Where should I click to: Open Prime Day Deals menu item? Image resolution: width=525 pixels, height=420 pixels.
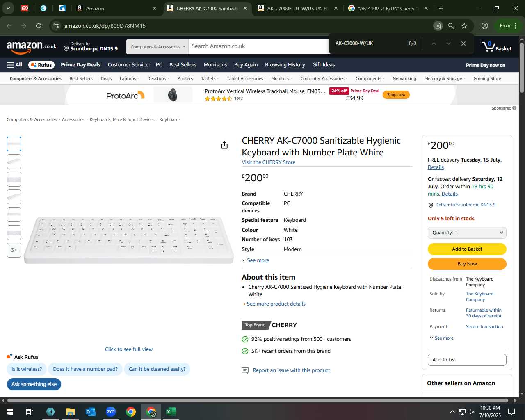[x=80, y=65]
